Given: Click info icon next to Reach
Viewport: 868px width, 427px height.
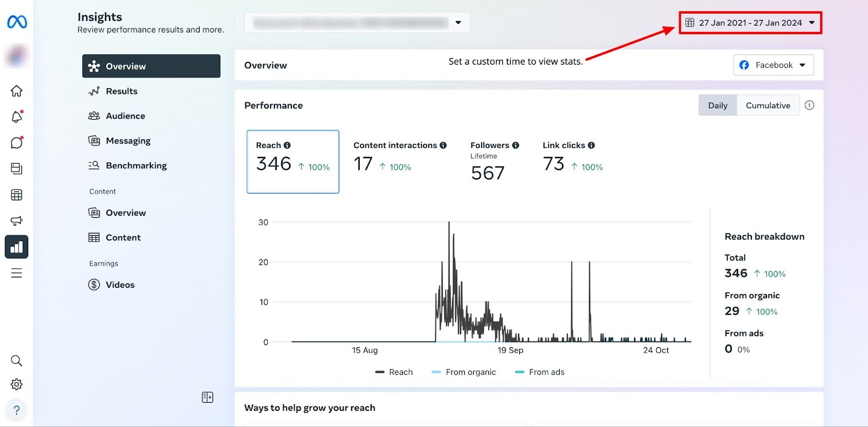Looking at the screenshot, I should click(287, 145).
